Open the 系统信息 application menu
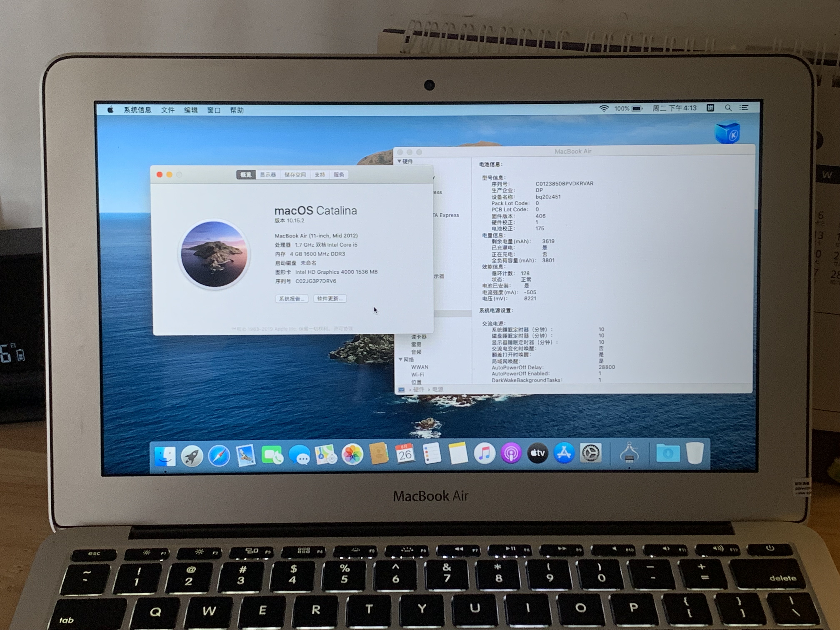The width and height of the screenshot is (840, 630). coord(137,110)
